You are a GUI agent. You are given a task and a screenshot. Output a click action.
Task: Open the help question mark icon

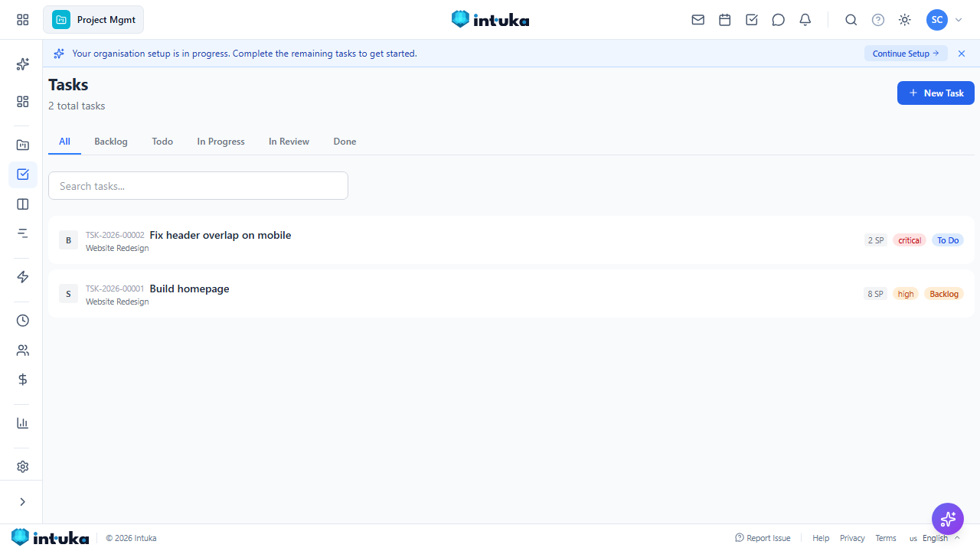point(878,20)
